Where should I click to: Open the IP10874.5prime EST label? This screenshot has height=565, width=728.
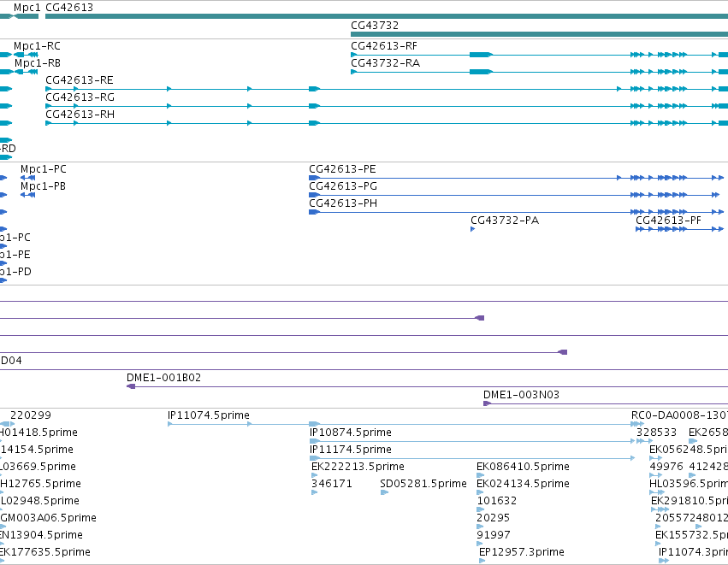point(351,433)
